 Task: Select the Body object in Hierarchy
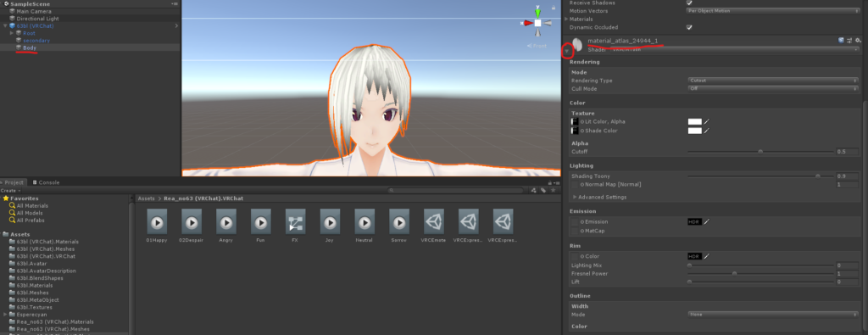[30, 47]
